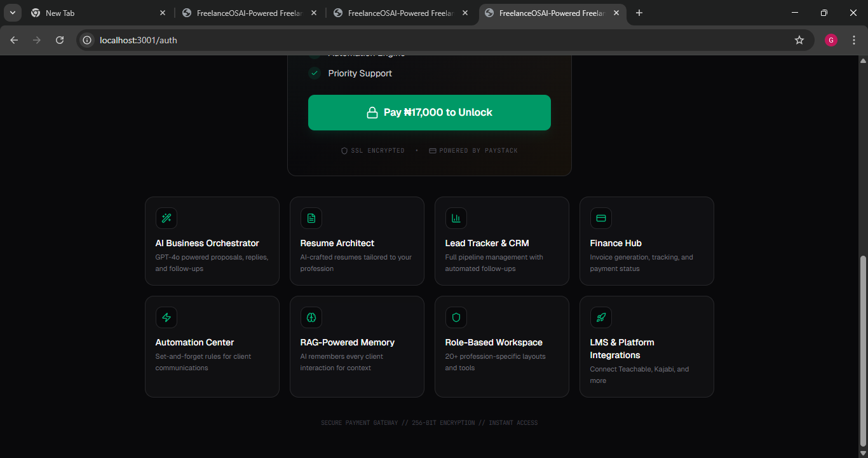Image resolution: width=868 pixels, height=458 pixels.
Task: Click the card icon next to Powered by Paystack
Action: click(x=433, y=151)
